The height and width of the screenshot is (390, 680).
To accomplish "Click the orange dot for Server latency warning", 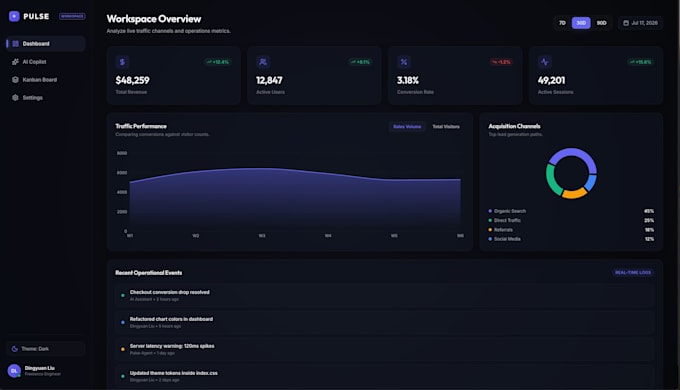I will click(x=123, y=349).
